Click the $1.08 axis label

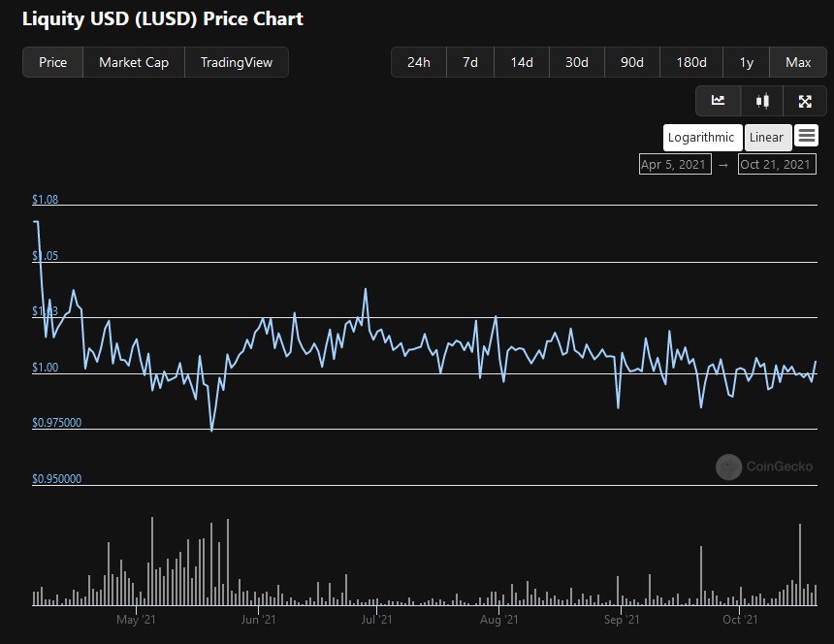click(46, 200)
